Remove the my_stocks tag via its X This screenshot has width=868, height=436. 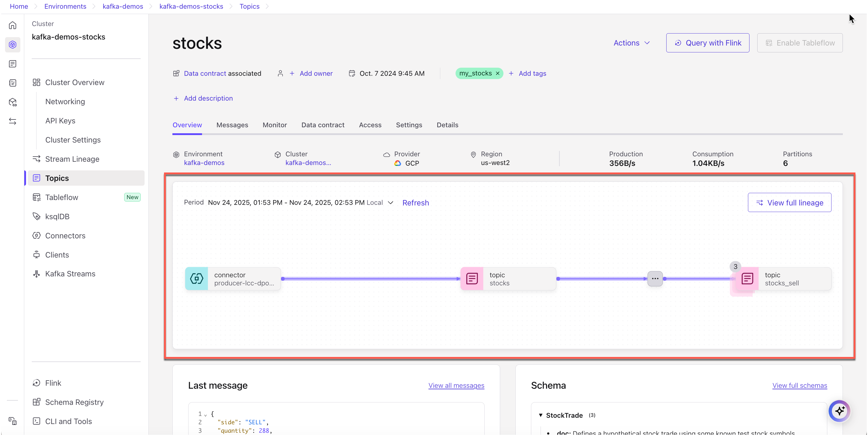498,73
